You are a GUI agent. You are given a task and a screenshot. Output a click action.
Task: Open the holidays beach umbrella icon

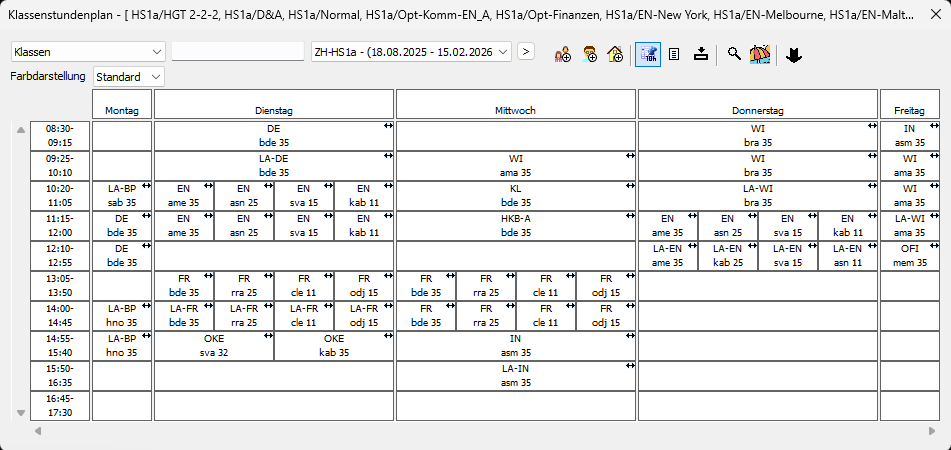(760, 55)
